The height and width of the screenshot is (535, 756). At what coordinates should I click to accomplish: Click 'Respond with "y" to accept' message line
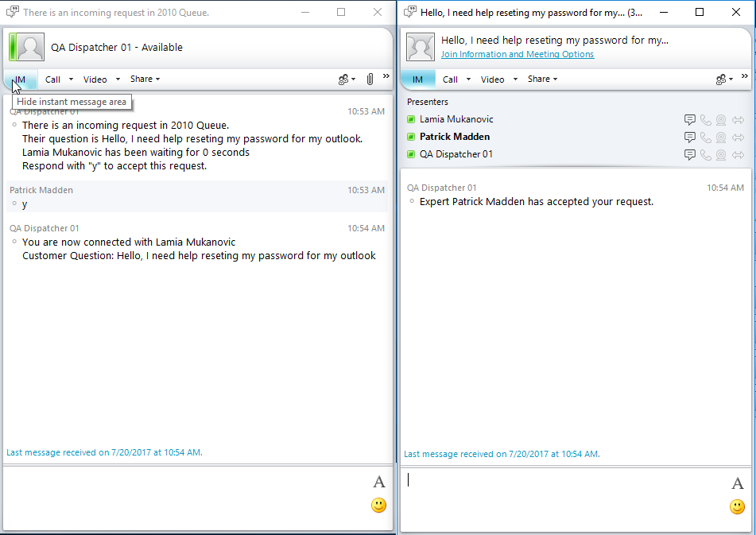click(114, 166)
